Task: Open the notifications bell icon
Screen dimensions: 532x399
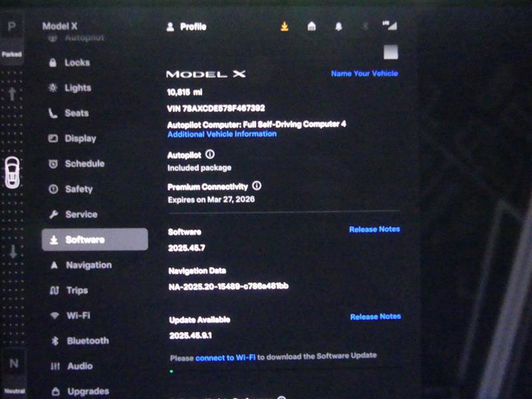Action: coord(338,27)
